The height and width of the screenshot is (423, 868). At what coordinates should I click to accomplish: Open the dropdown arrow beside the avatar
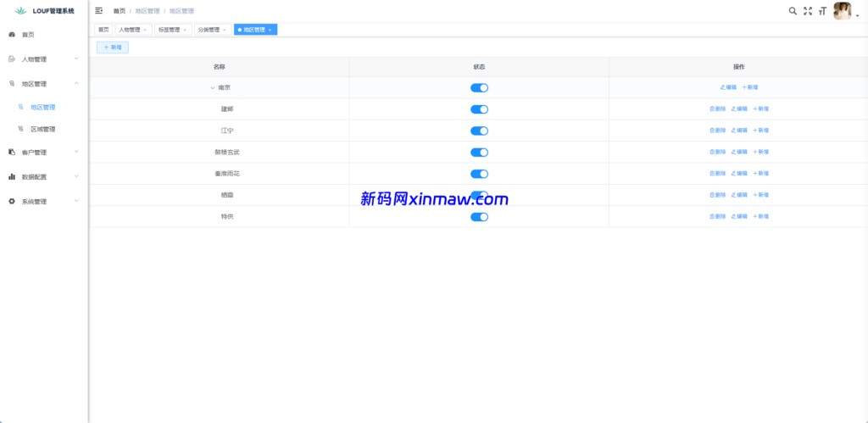point(858,16)
